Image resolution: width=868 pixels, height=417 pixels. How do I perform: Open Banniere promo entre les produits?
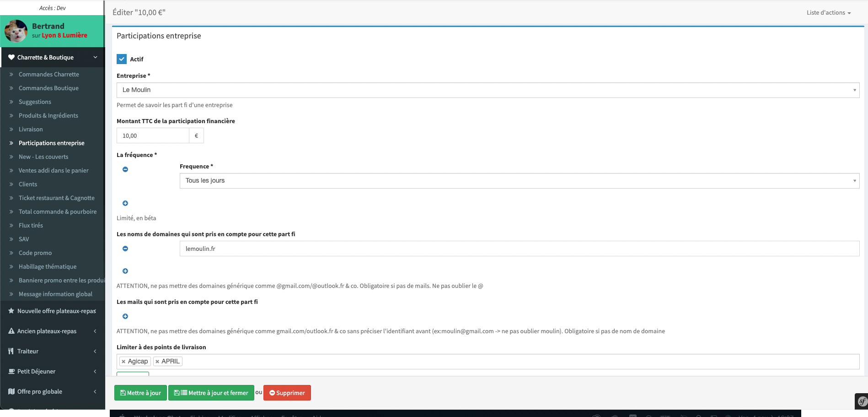click(62, 280)
